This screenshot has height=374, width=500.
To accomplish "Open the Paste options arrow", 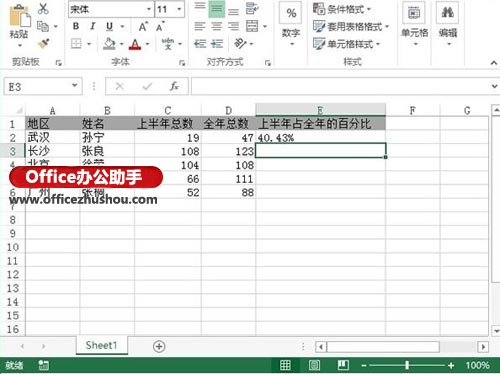I will point(20,45).
